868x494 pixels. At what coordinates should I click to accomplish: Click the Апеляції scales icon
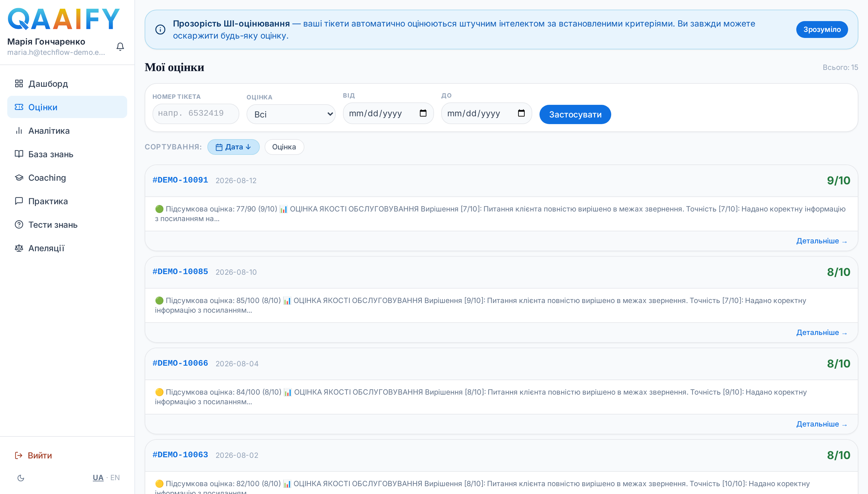[19, 248]
